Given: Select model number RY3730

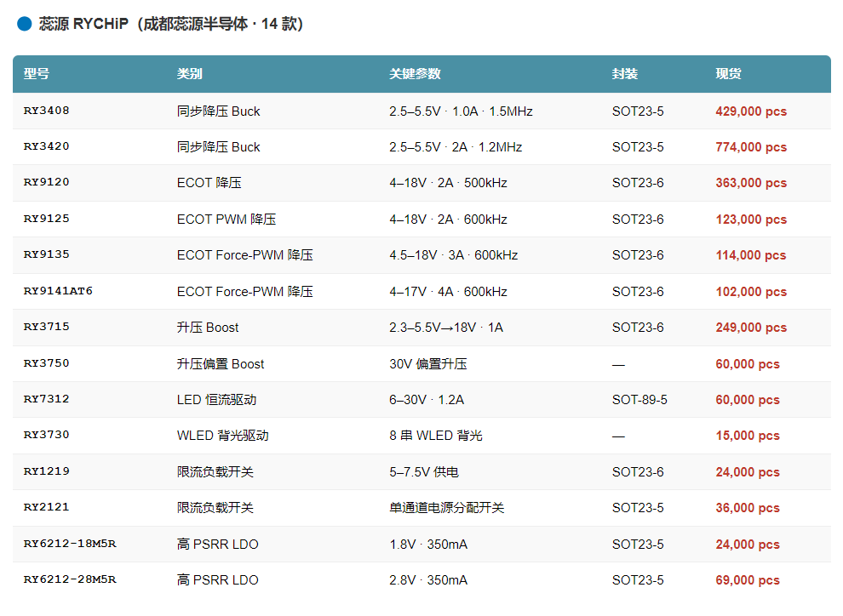Looking at the screenshot, I should [x=46, y=435].
